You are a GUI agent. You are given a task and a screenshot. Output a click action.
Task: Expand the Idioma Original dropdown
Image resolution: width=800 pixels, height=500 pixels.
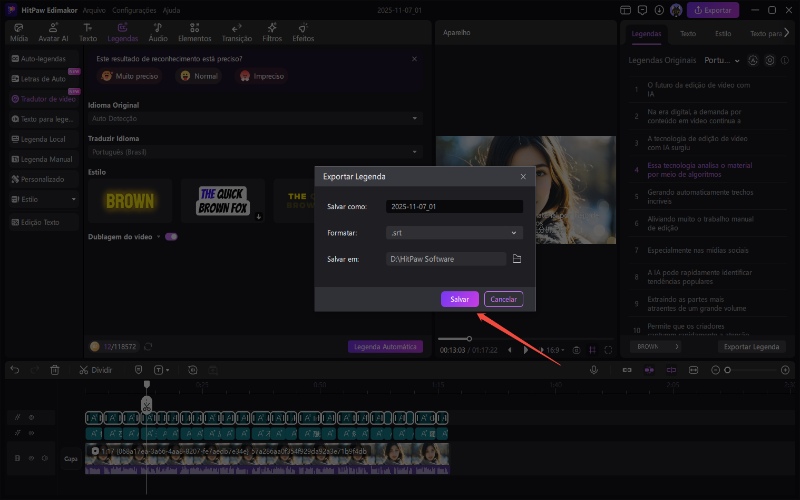coord(256,118)
